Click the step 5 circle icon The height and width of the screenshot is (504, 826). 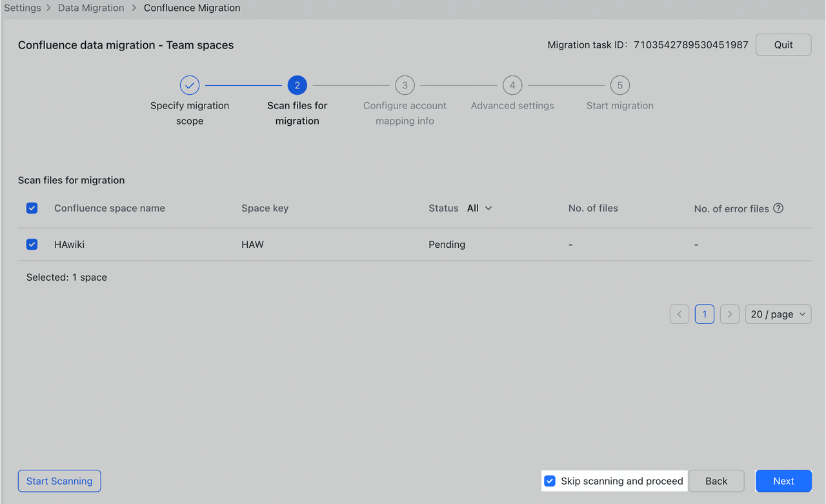tap(620, 85)
